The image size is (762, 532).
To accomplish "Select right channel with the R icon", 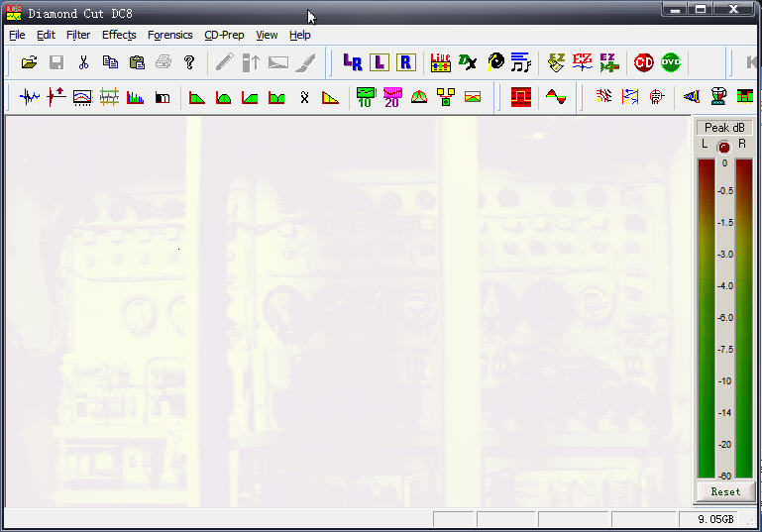I will tap(406, 62).
